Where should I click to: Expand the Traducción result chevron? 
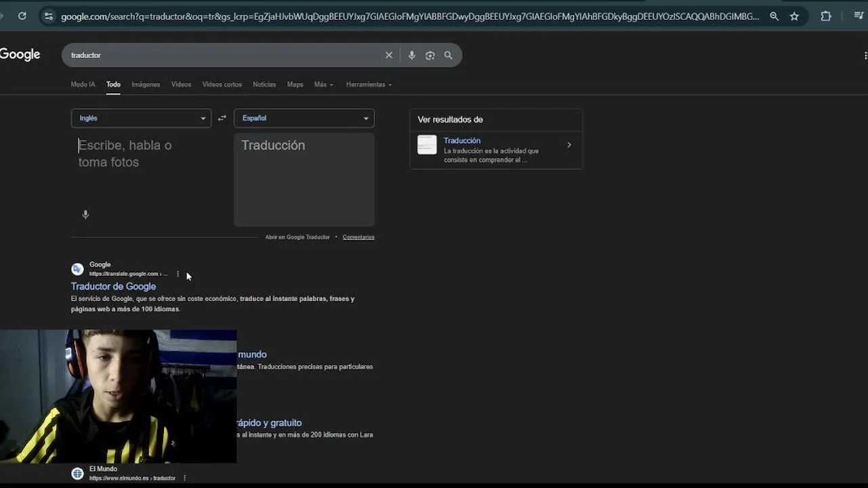coord(569,145)
